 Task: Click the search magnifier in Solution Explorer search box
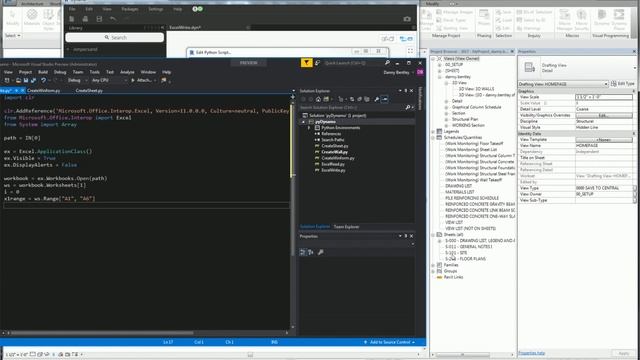tap(407, 107)
